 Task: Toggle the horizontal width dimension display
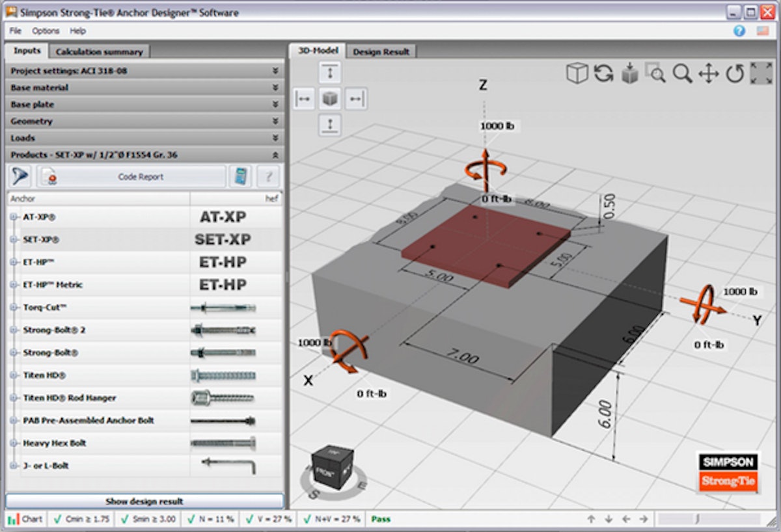303,99
